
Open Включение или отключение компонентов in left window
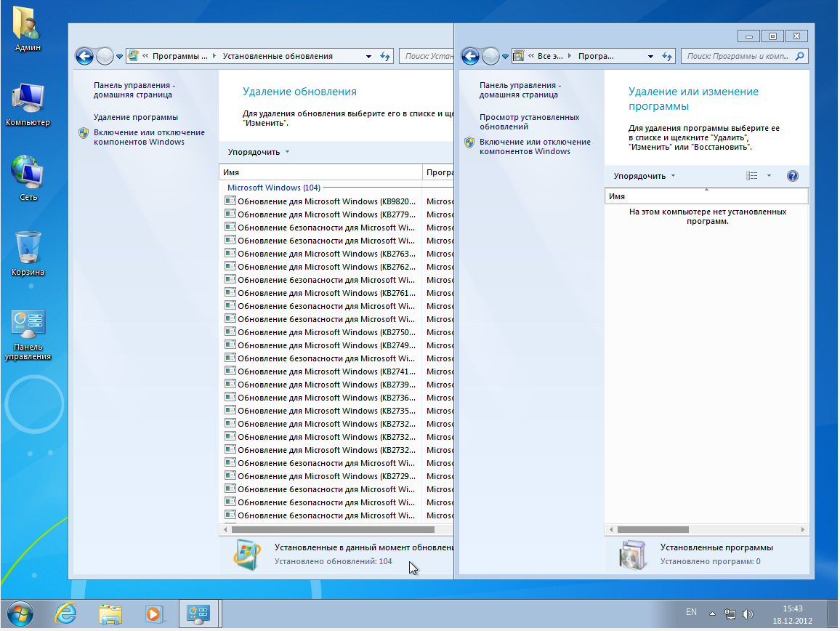tap(149, 137)
